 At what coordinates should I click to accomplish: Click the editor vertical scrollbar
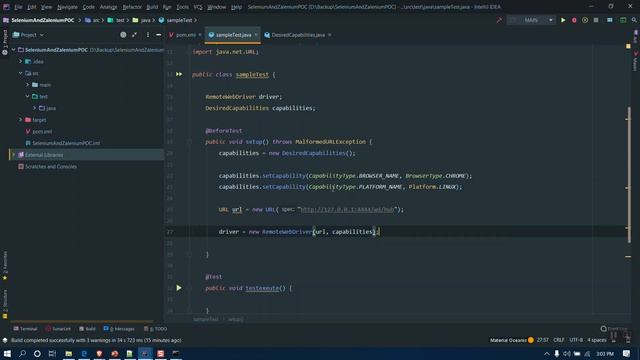[629, 175]
